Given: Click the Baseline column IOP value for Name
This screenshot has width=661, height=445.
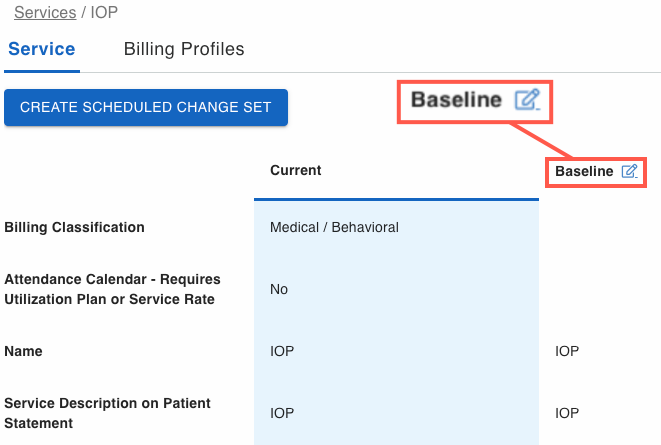Looking at the screenshot, I should pyautogui.click(x=567, y=351).
